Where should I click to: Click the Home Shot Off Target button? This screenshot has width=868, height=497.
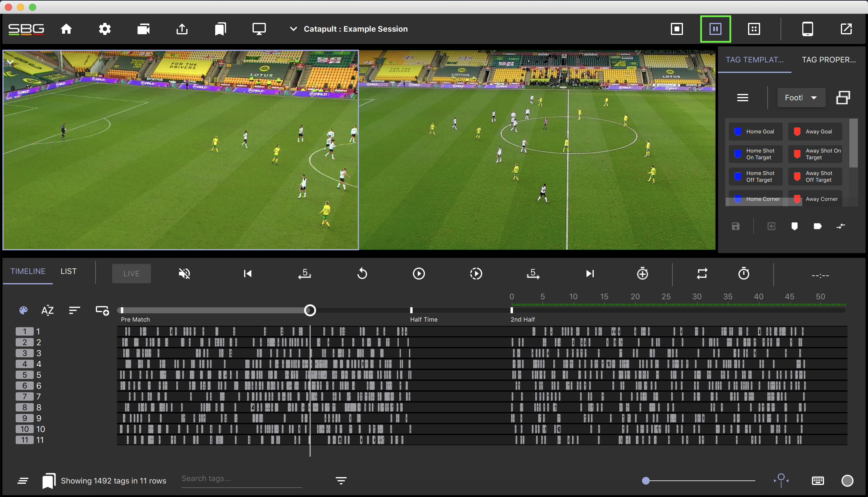click(755, 177)
